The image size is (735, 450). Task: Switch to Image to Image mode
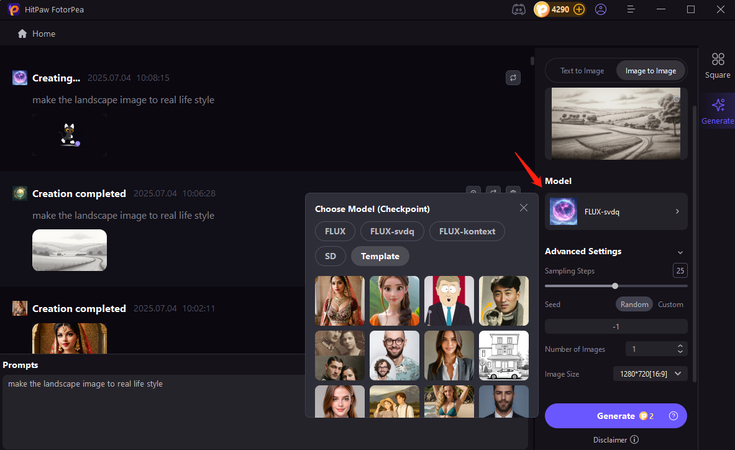point(651,71)
